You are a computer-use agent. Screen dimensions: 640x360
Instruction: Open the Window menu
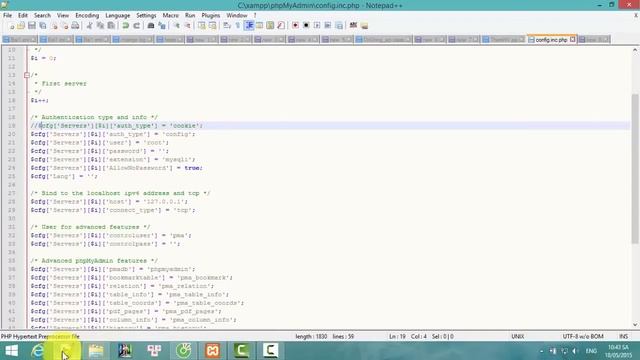coord(237,16)
